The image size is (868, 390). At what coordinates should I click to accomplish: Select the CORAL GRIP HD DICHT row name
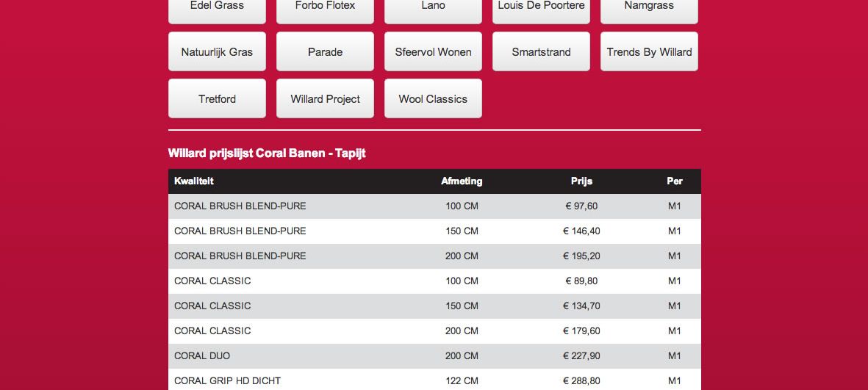pos(228,380)
